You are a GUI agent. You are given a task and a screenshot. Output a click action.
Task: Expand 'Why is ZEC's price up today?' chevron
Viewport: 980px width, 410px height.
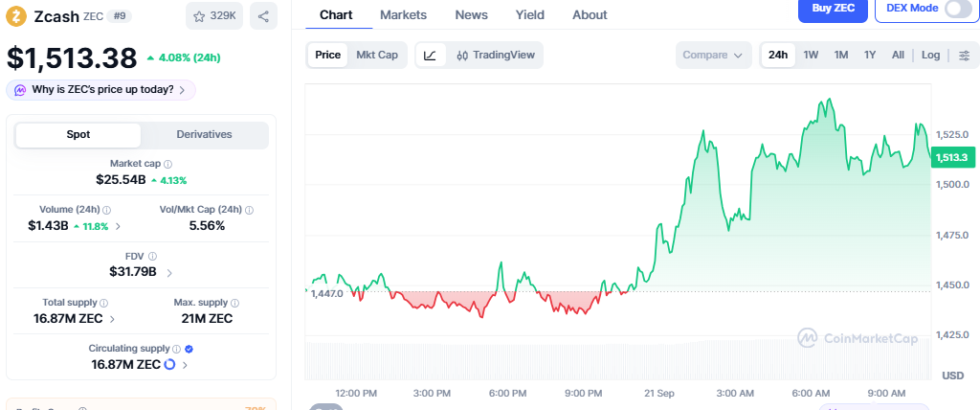coord(182,90)
